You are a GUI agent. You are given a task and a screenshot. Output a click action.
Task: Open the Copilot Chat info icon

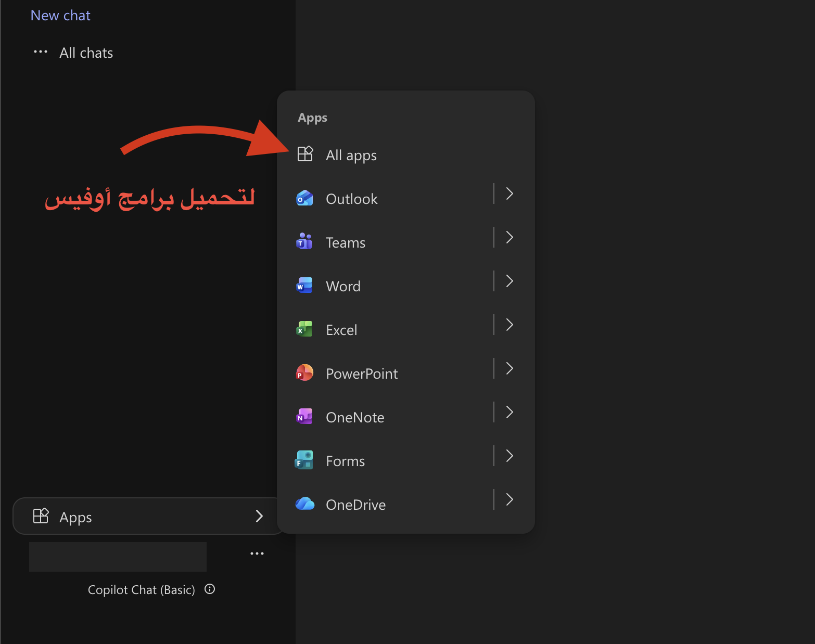[x=210, y=589]
